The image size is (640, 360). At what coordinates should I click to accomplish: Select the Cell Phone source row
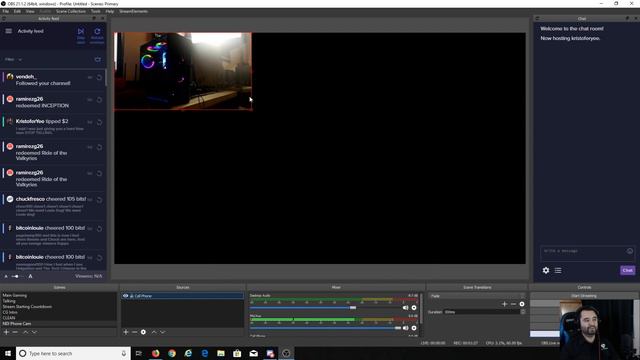tap(182, 296)
